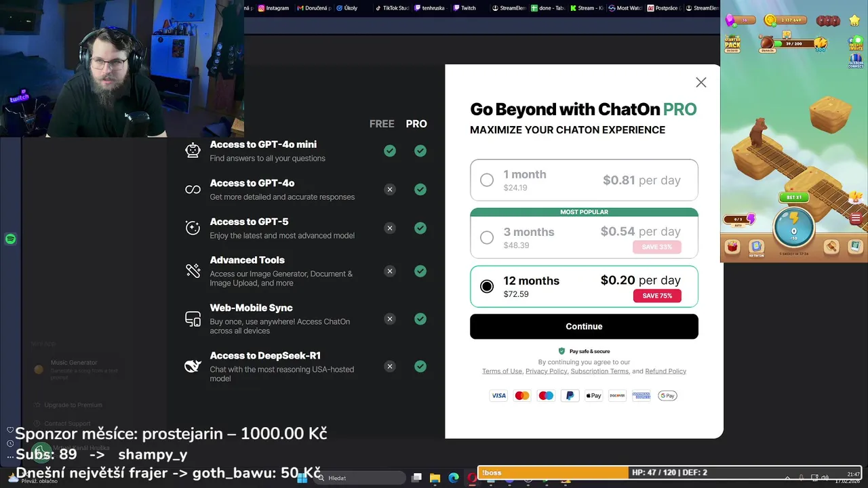Close the ChatOn PRO upgrade dialog

click(701, 83)
